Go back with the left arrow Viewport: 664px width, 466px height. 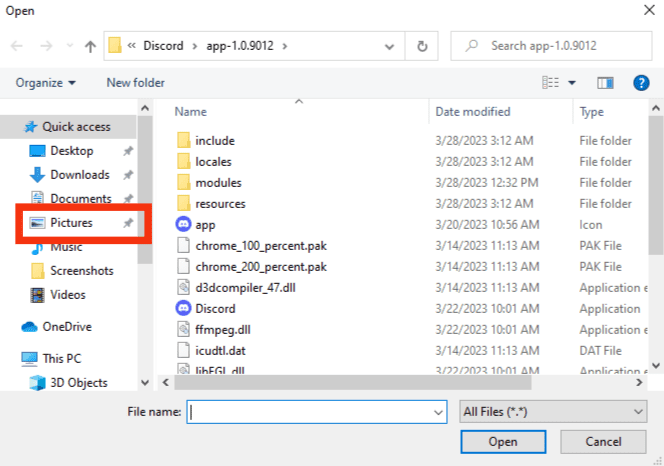(17, 46)
